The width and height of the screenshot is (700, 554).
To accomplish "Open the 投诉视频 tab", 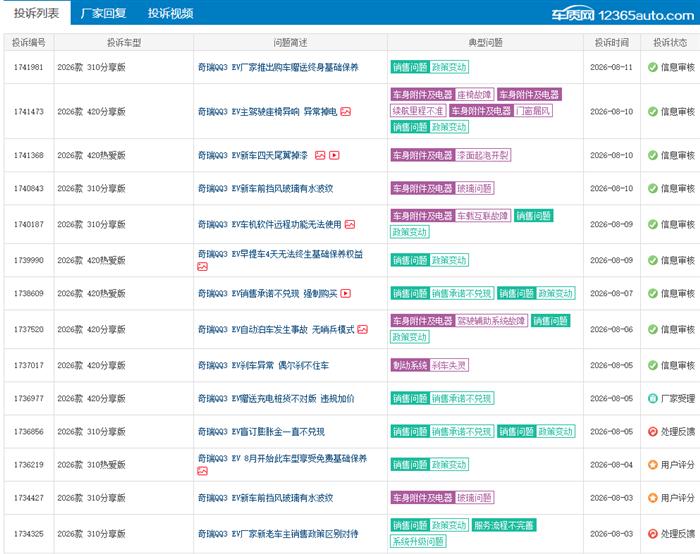I will (171, 13).
